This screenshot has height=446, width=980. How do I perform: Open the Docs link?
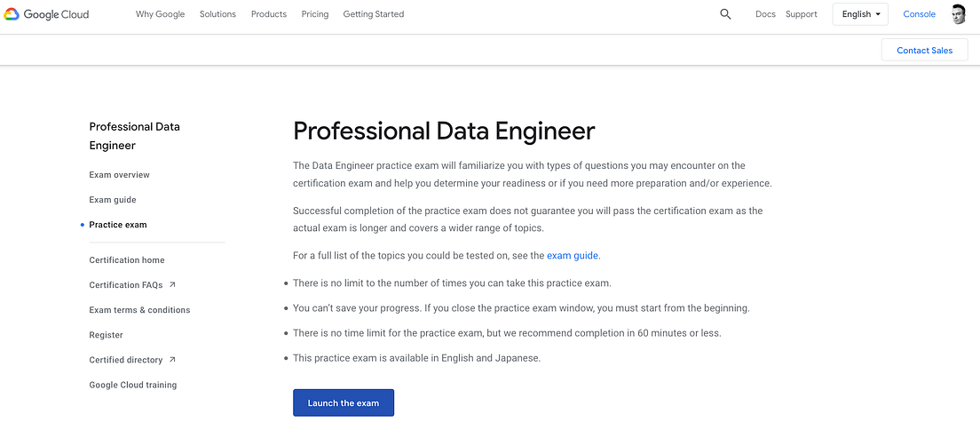pos(765,14)
